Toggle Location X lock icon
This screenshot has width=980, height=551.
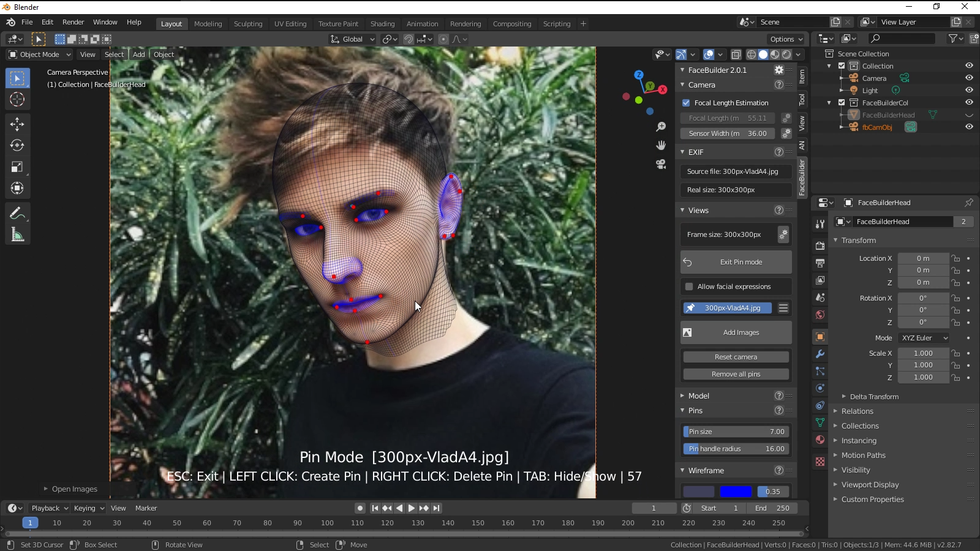coord(956,258)
